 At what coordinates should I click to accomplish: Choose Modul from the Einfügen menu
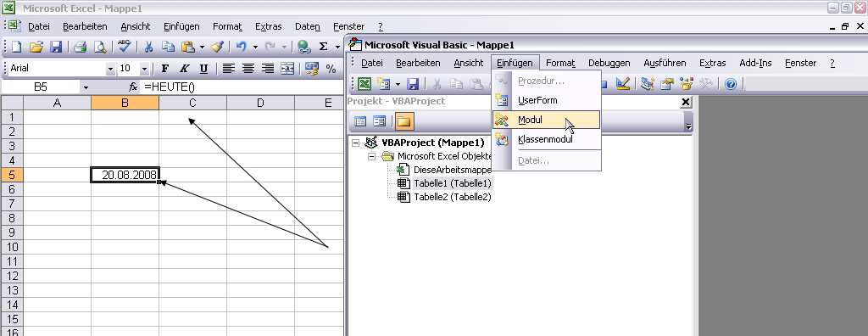547,120
